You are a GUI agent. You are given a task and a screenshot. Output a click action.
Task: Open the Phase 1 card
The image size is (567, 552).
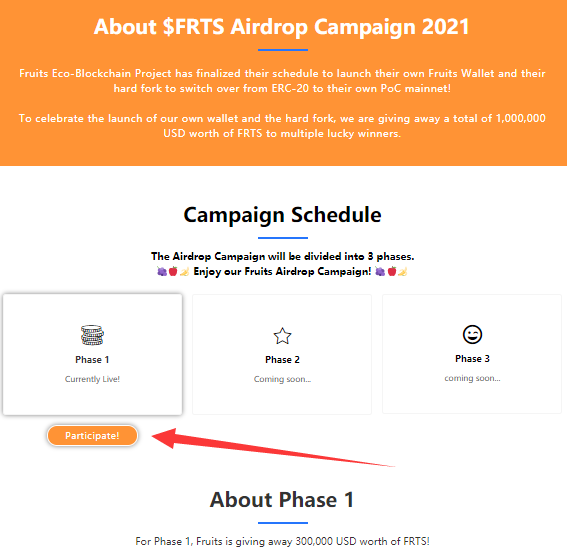click(x=93, y=354)
